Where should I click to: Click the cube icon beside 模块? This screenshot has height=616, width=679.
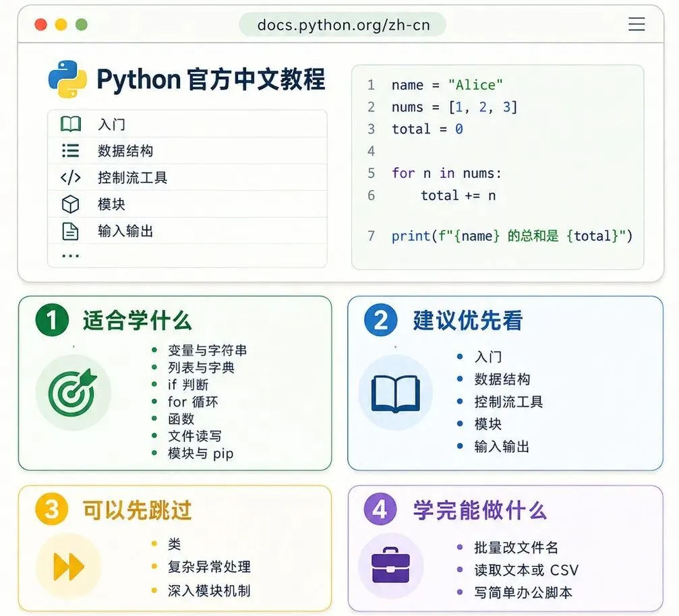pyautogui.click(x=71, y=204)
